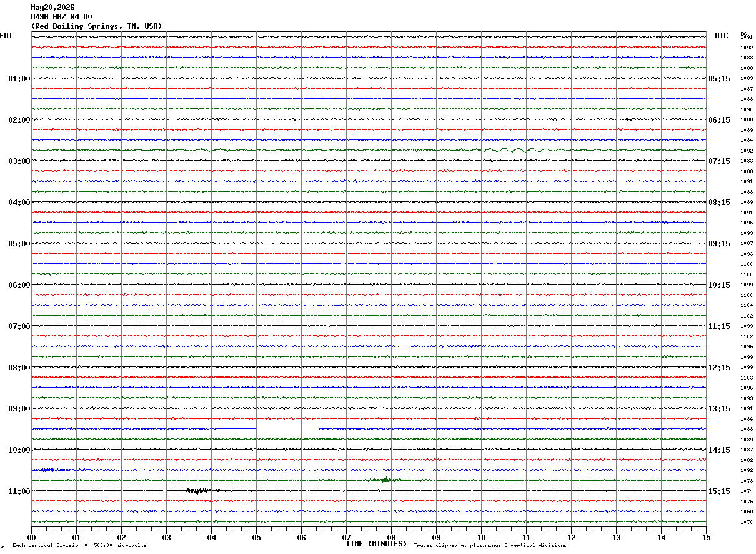Select the 11:00 EDT hour label
The image size is (756, 554).
tap(19, 491)
